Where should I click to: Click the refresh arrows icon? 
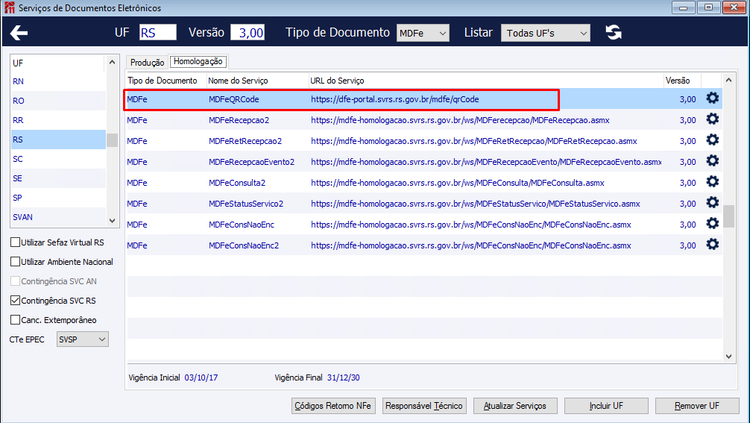613,33
